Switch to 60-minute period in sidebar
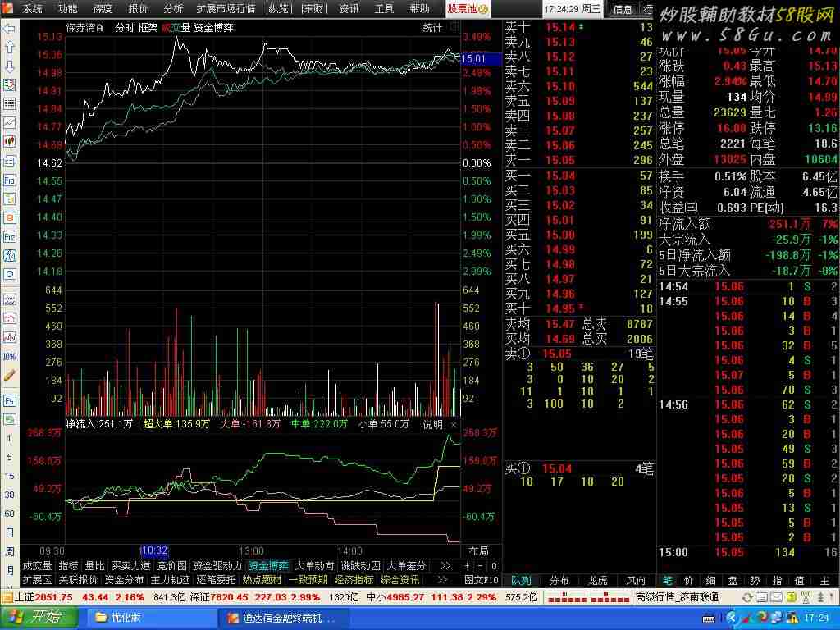This screenshot has height=630, width=840. (10, 514)
